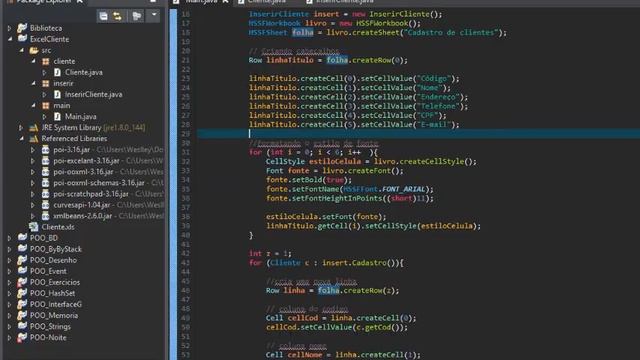Click the Cliente.xls spreadsheet file icon
Viewport: 640px width, 360px height.
34,227
